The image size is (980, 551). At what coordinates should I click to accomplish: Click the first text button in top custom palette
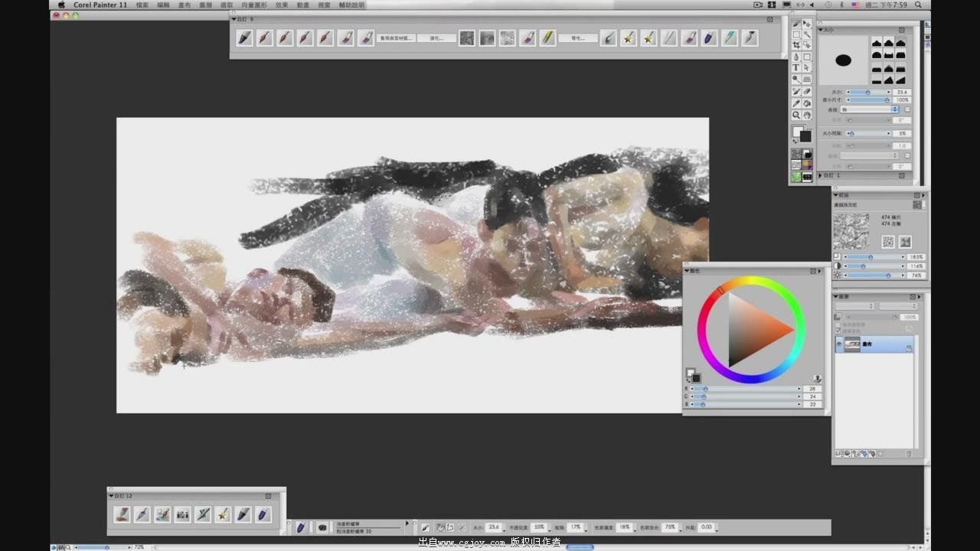[x=396, y=37]
